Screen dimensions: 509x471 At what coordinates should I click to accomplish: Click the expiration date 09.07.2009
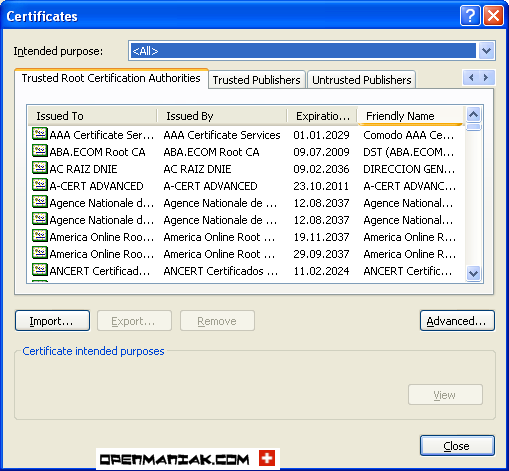coord(321,152)
